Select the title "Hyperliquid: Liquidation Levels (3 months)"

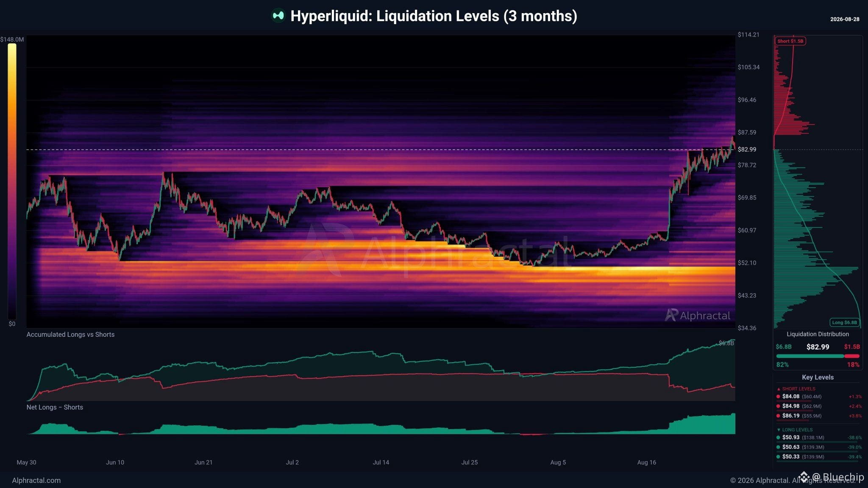(x=434, y=16)
